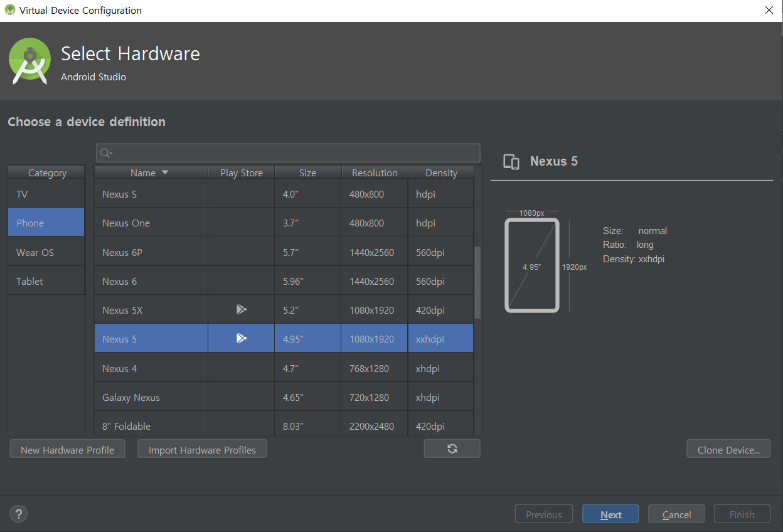Click the small Android icon in title bar
This screenshot has width=783, height=532.
(10, 10)
